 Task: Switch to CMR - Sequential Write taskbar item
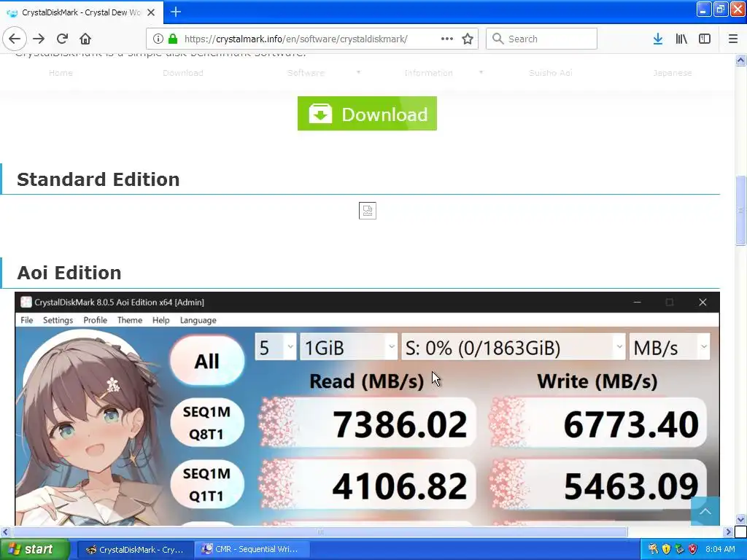252,549
